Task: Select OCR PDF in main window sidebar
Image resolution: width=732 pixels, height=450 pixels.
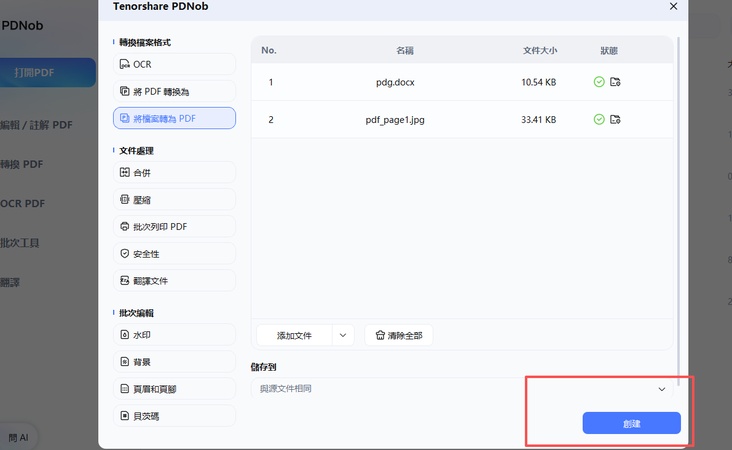Action: click(22, 204)
